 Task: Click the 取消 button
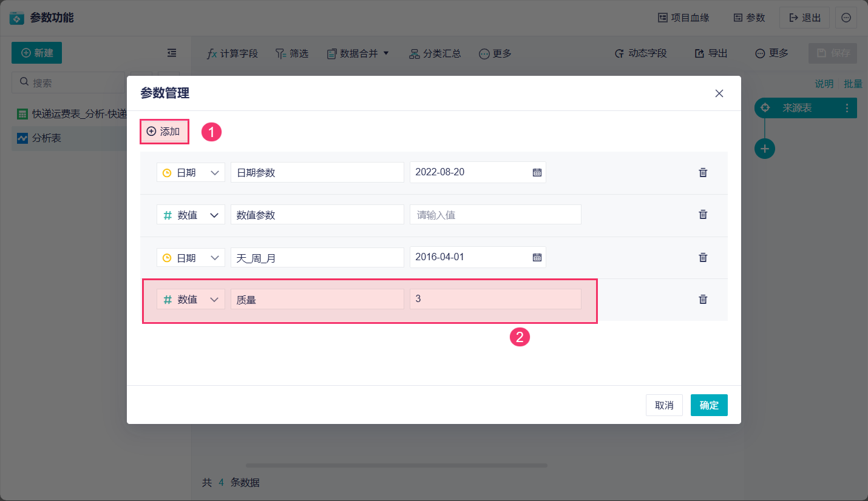tap(664, 405)
